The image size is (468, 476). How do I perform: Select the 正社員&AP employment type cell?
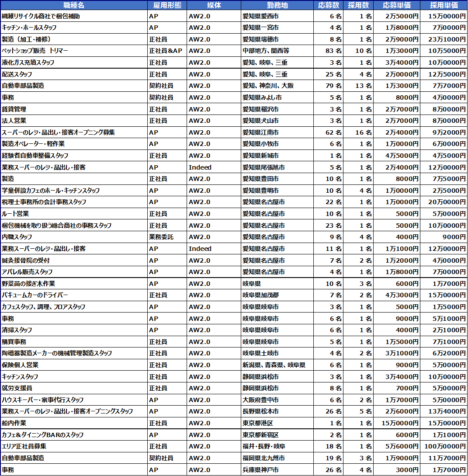166,51
